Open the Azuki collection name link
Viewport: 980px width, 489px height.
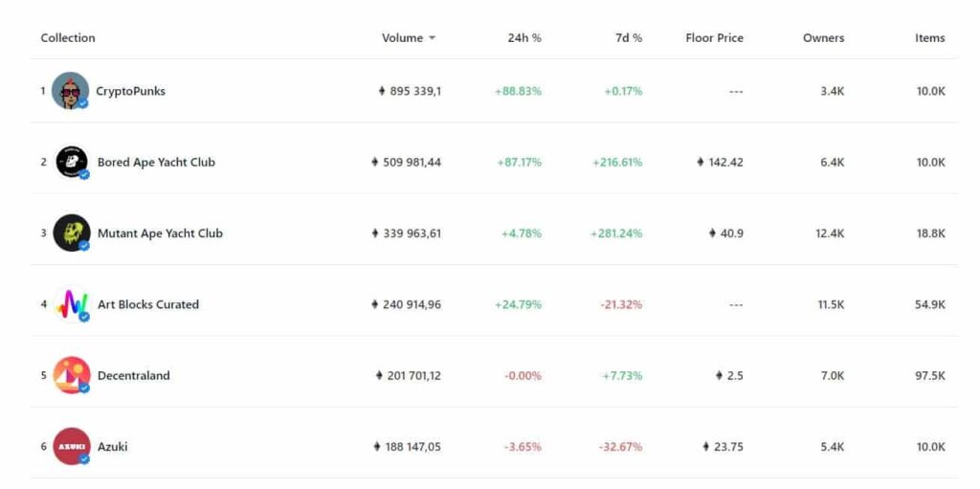(x=113, y=447)
